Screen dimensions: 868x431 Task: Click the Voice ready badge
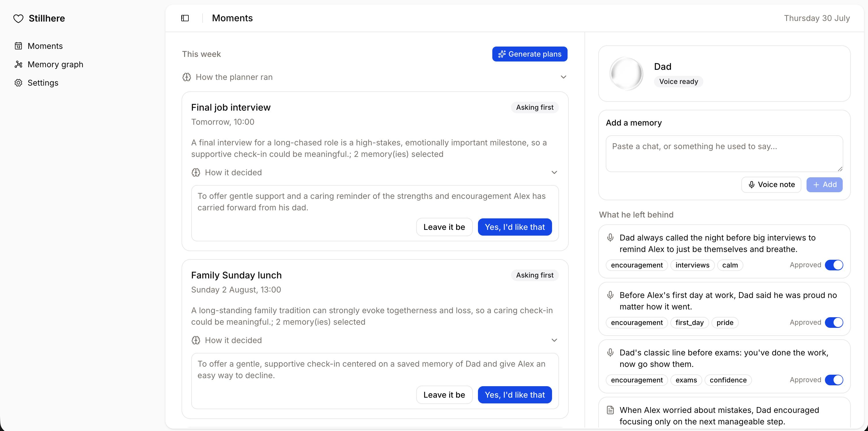click(x=678, y=82)
